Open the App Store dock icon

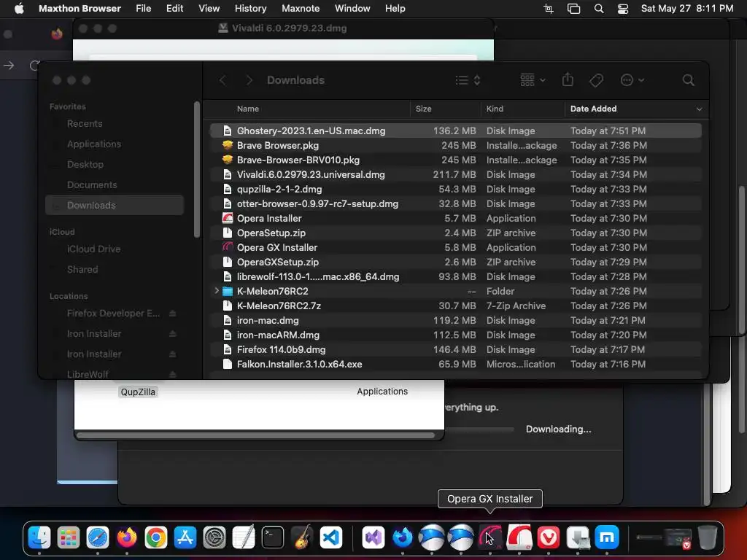[x=185, y=538]
